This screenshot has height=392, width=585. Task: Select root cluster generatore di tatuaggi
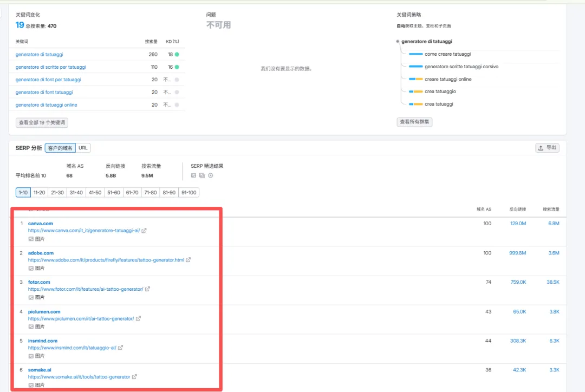(426, 41)
